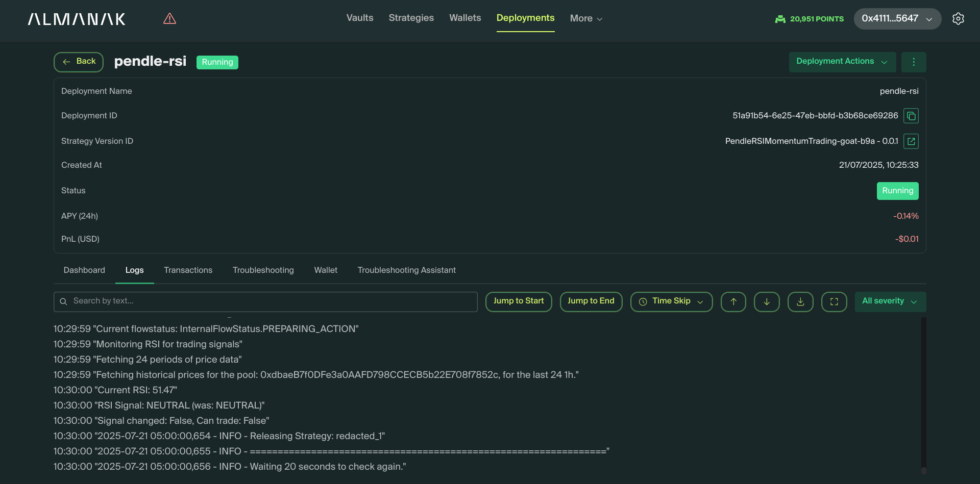This screenshot has height=484, width=980.
Task: Switch to the Transactions tab
Action: (x=188, y=270)
